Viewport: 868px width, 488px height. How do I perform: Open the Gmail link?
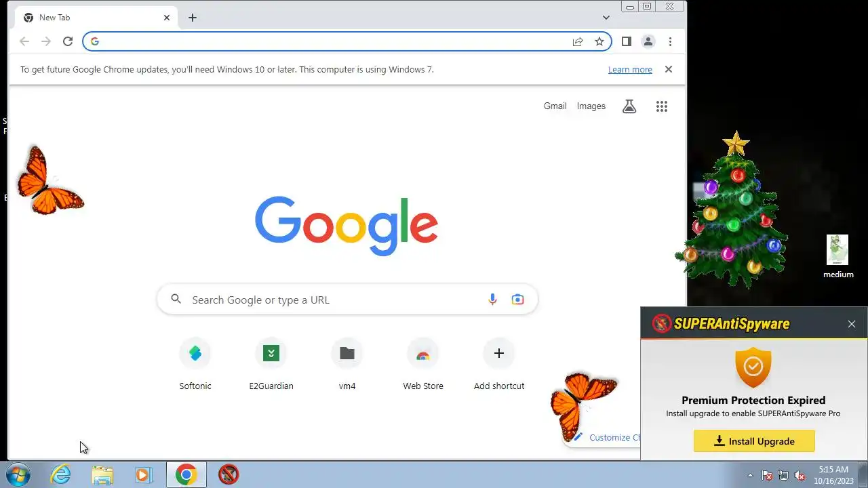[555, 106]
